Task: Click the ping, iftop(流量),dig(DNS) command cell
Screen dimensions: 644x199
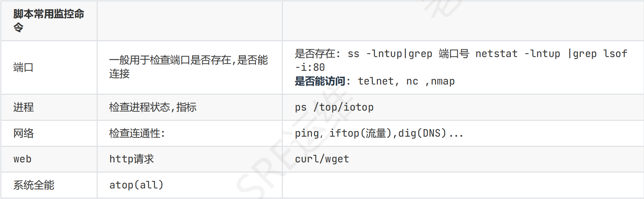Action: (463, 133)
